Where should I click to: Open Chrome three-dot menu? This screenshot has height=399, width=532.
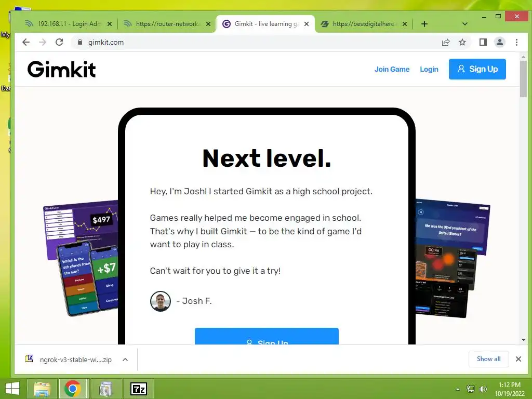(x=516, y=42)
